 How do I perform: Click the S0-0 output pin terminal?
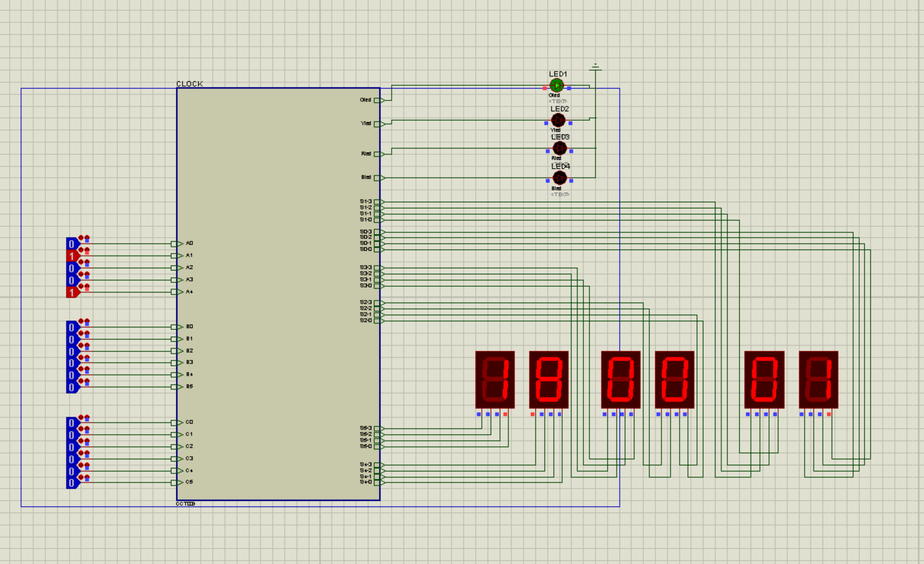[379, 250]
